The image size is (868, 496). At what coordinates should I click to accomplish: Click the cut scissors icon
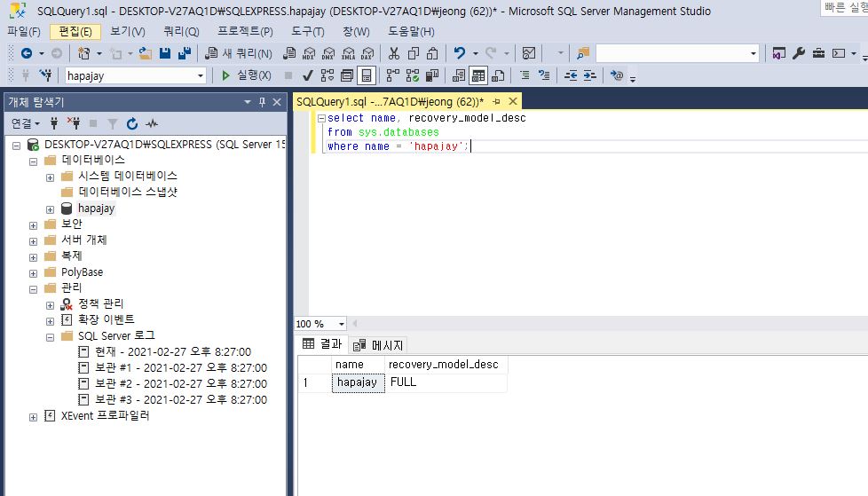click(393, 53)
